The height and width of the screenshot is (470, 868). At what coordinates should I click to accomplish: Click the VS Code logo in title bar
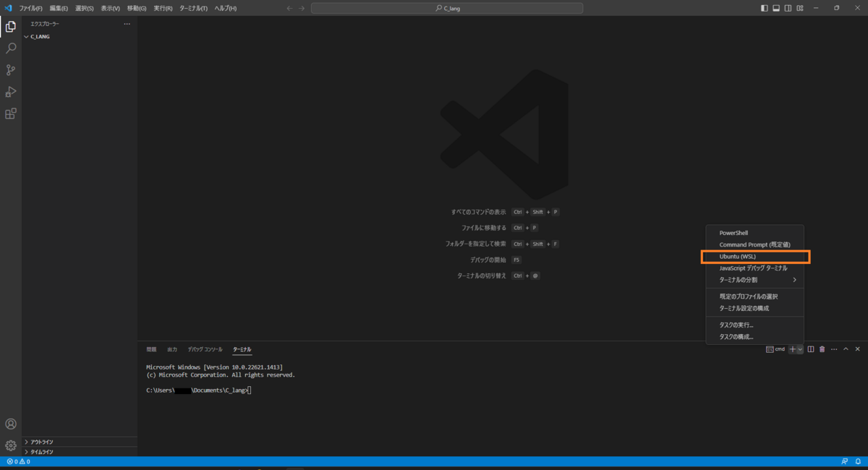8,8
